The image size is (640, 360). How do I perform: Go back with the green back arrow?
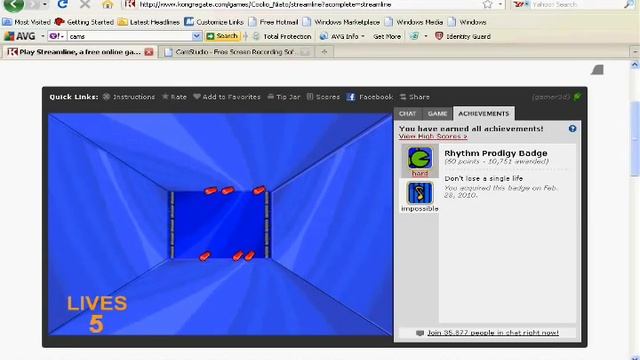(x=13, y=5)
